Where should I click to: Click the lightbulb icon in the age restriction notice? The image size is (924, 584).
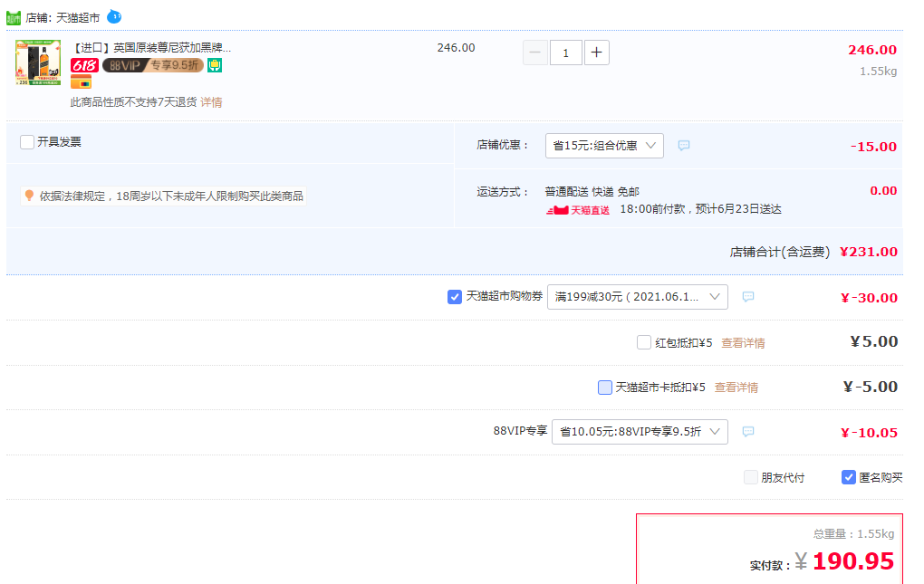tap(29, 196)
